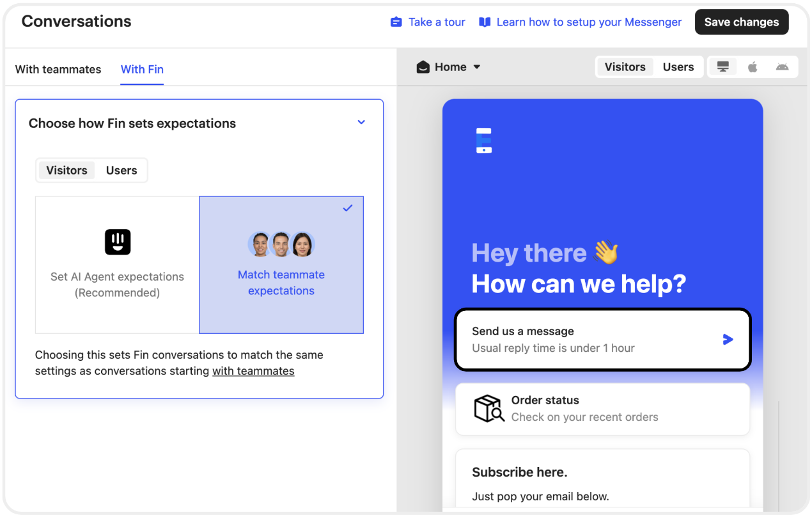This screenshot has width=812, height=522.
Task: Click the package icon beside Order status
Action: click(x=489, y=408)
